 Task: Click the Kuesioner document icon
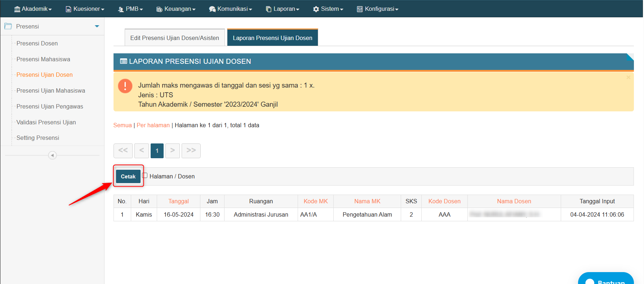pos(68,9)
